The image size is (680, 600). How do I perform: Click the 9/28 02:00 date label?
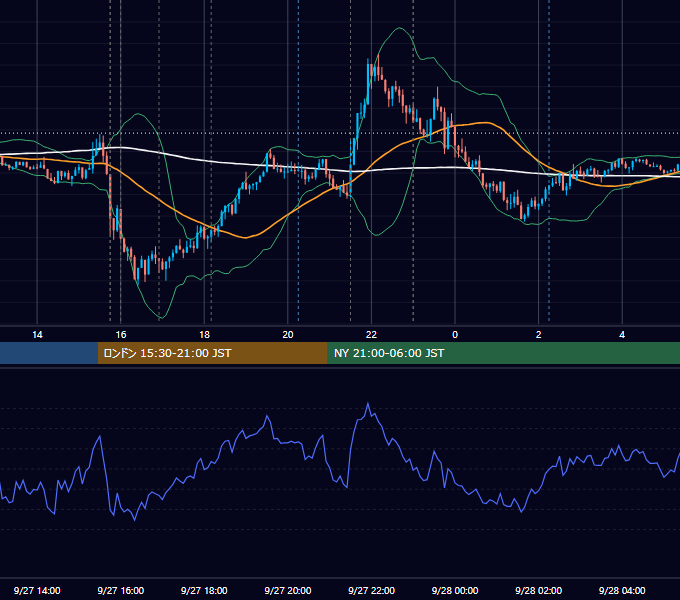[x=539, y=590]
